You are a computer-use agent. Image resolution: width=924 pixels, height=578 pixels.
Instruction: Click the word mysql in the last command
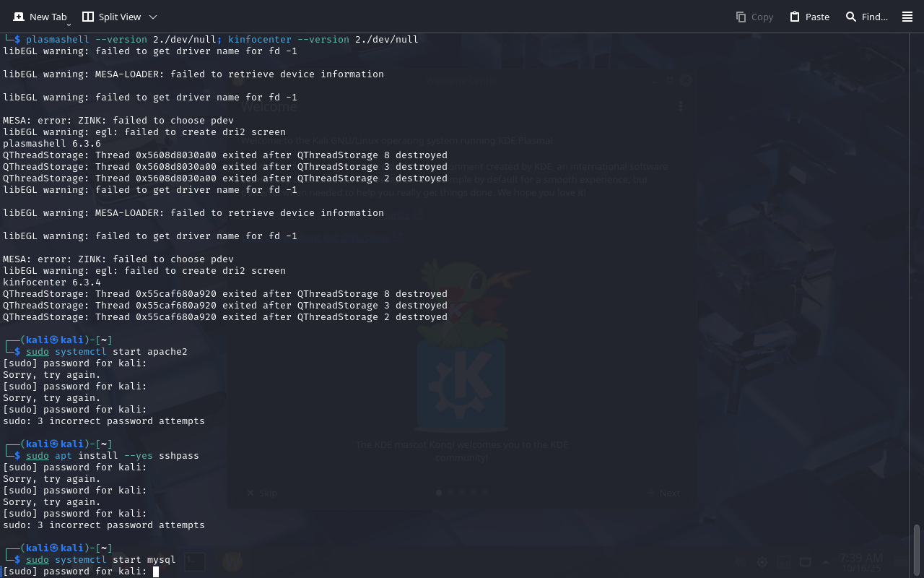(161, 560)
